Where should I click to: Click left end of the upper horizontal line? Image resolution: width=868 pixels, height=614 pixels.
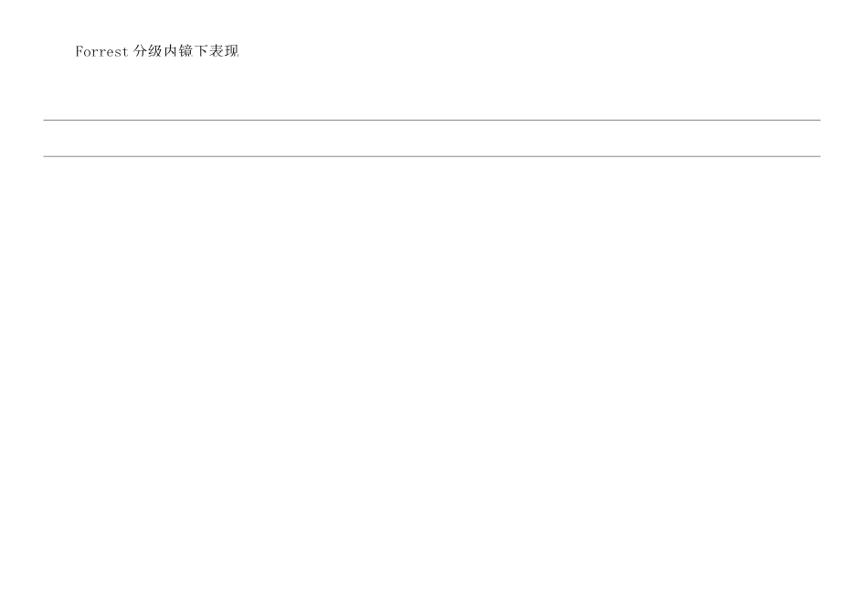point(44,120)
